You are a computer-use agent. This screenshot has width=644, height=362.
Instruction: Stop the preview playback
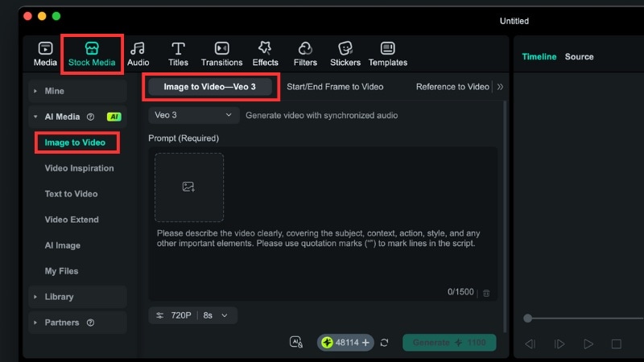(616, 343)
